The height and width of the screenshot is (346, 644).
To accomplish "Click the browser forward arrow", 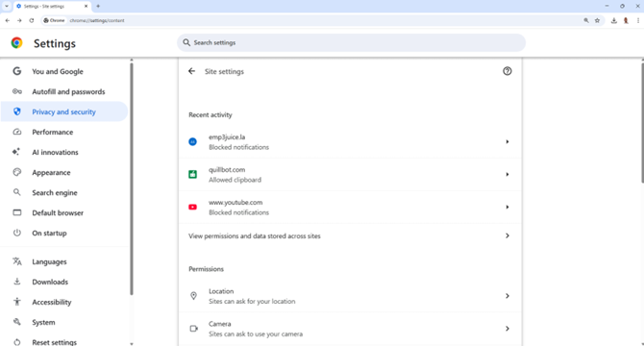I will 19,20.
